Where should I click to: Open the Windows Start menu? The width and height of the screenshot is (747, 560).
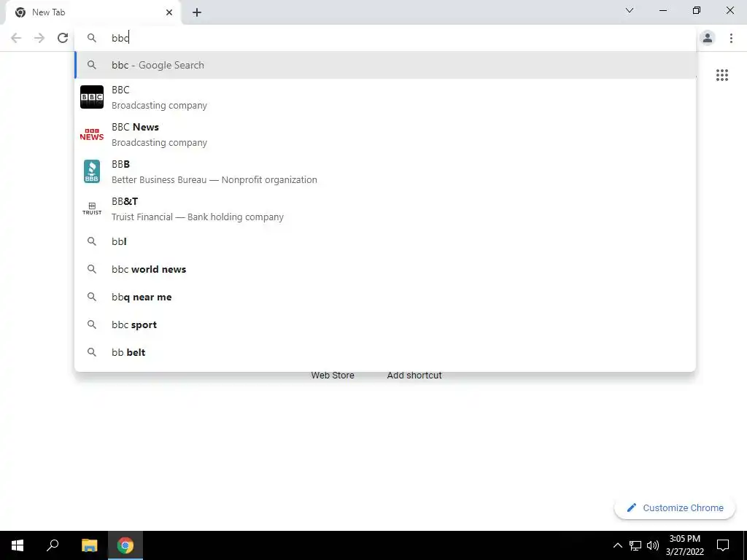18,545
